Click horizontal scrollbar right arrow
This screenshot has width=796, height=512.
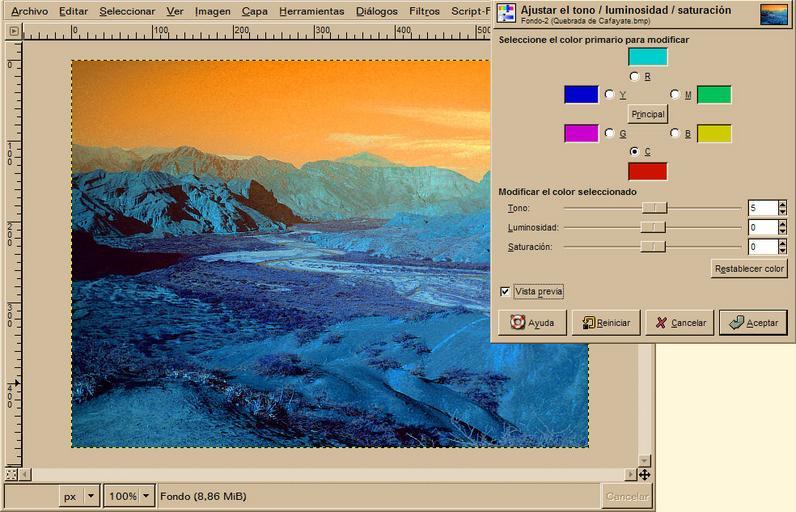pyautogui.click(x=630, y=474)
